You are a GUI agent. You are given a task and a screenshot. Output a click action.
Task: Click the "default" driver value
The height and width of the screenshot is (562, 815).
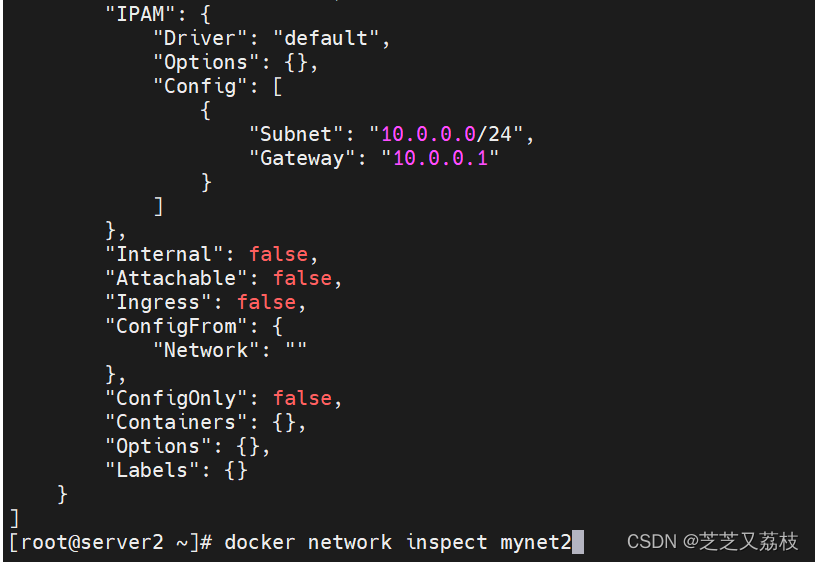(325, 39)
